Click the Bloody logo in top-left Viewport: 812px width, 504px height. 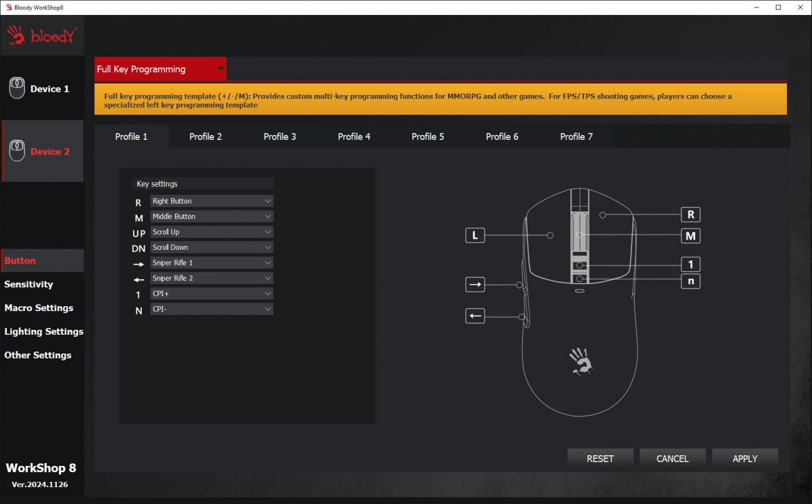pyautogui.click(x=42, y=36)
